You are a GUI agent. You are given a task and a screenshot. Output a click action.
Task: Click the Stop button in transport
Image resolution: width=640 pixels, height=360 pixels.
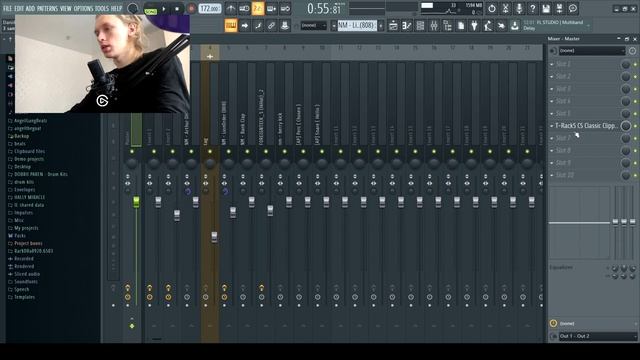(177, 8)
